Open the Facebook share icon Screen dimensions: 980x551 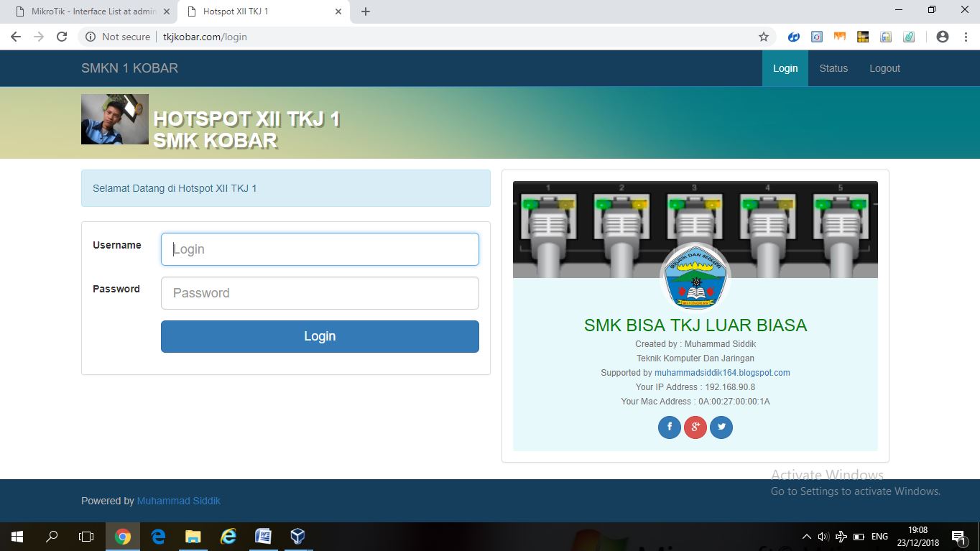669,427
